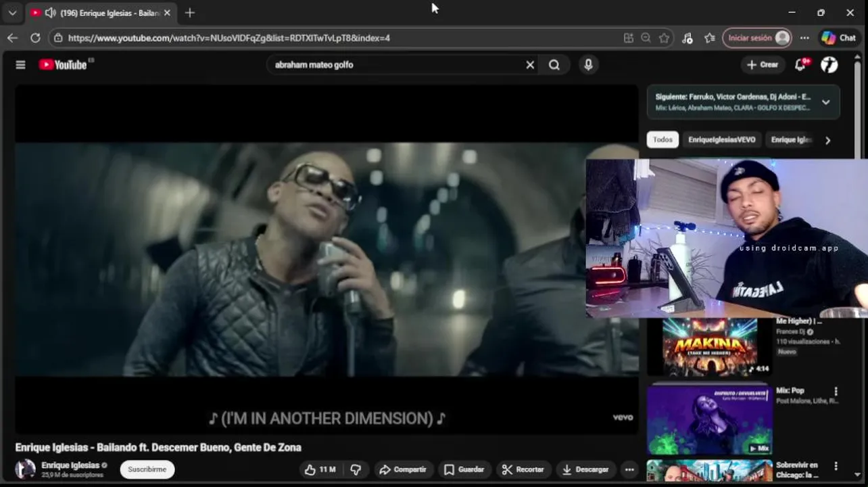Click the magnifying glass search button
The height and width of the screenshot is (487, 868).
pos(554,65)
